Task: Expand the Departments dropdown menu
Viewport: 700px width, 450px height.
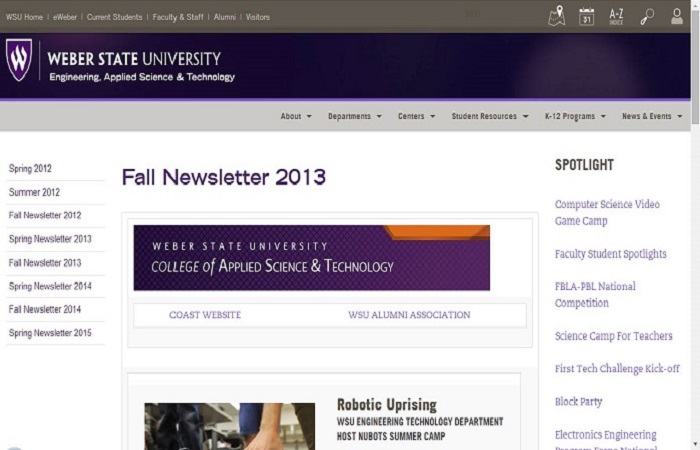Action: (x=354, y=116)
